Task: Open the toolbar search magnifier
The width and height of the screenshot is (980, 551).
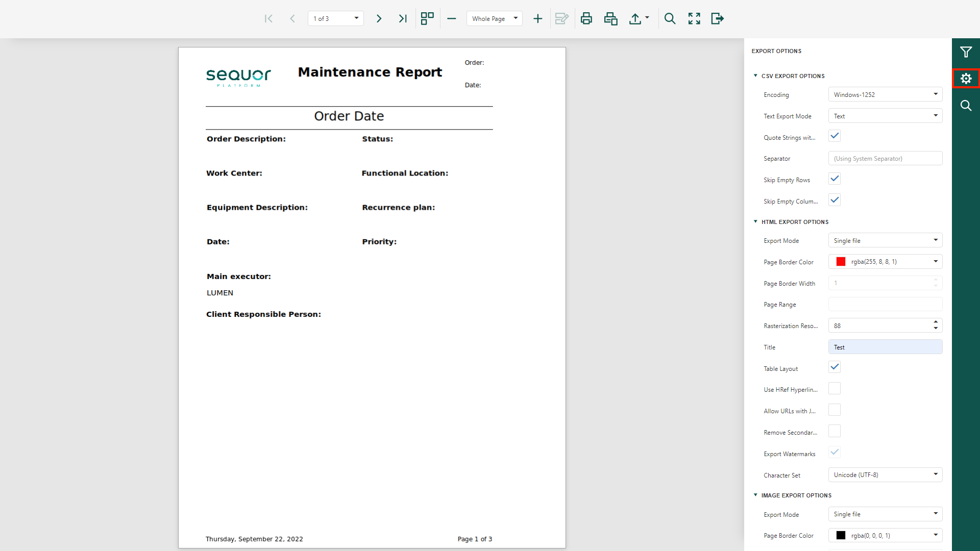Action: click(x=670, y=19)
